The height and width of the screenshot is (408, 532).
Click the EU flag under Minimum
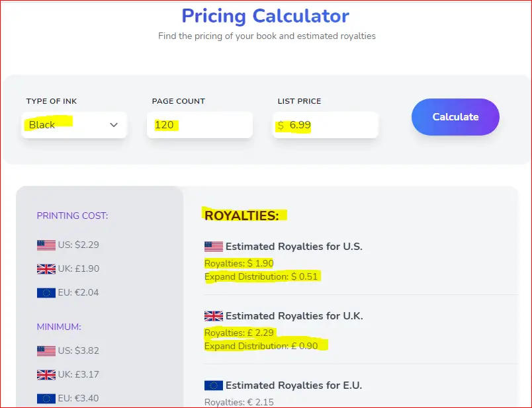click(x=46, y=398)
